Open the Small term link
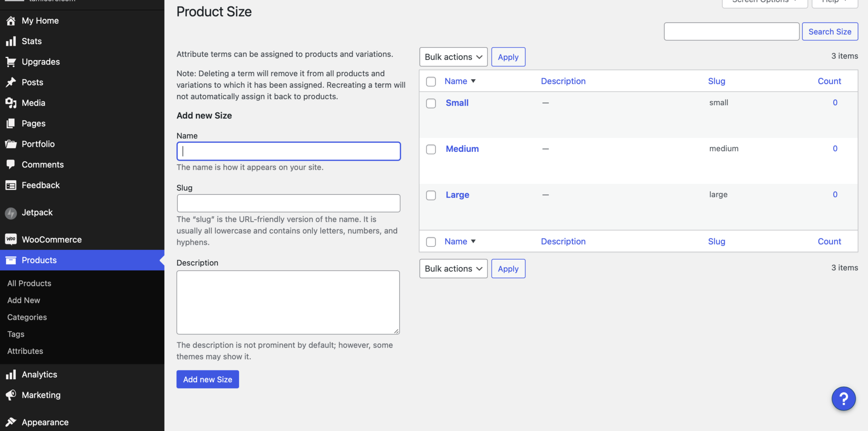Screen dimensions: 868x431 pos(457,103)
